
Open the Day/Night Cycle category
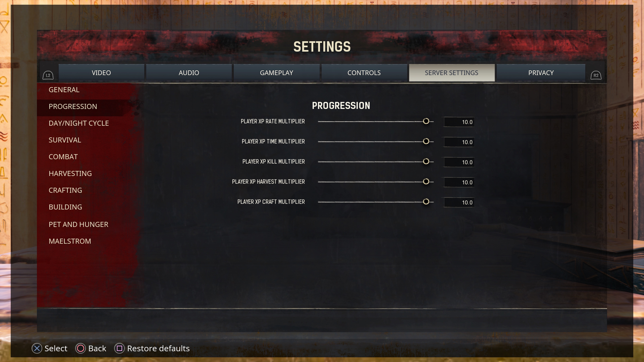79,123
